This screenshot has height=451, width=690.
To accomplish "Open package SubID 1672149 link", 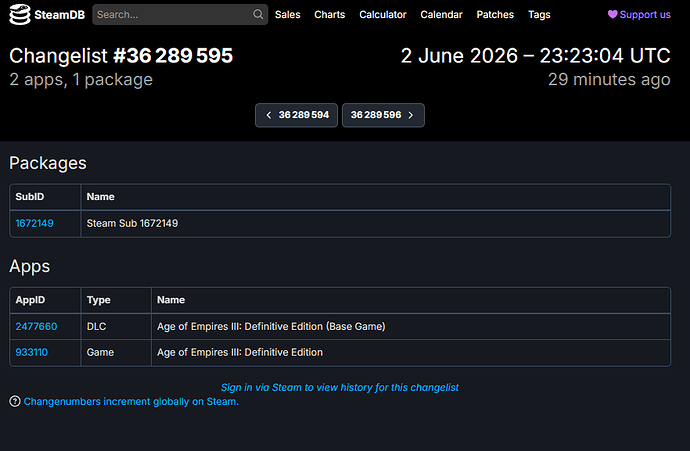I will click(34, 223).
